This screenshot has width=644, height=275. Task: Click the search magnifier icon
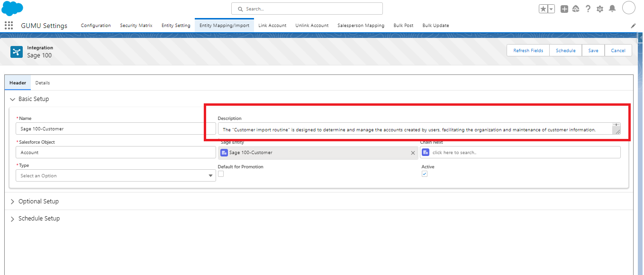pos(240,9)
